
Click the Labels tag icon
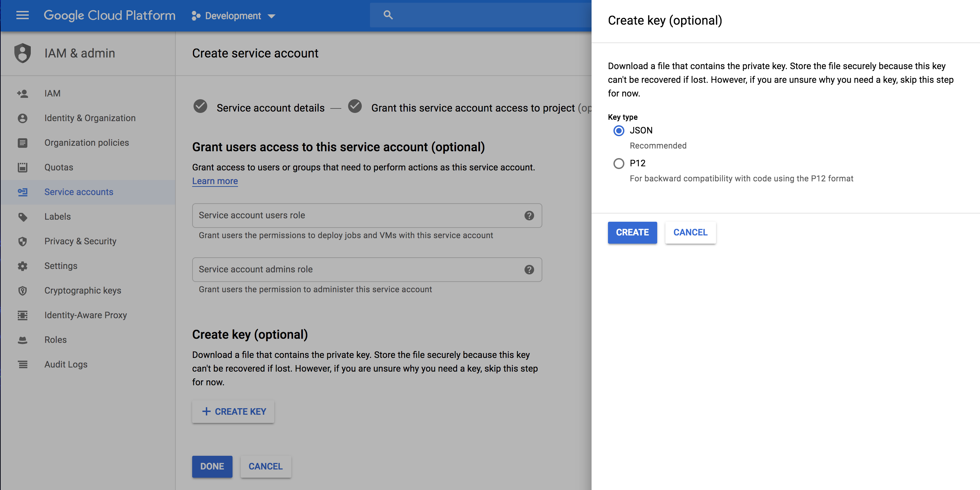point(23,217)
